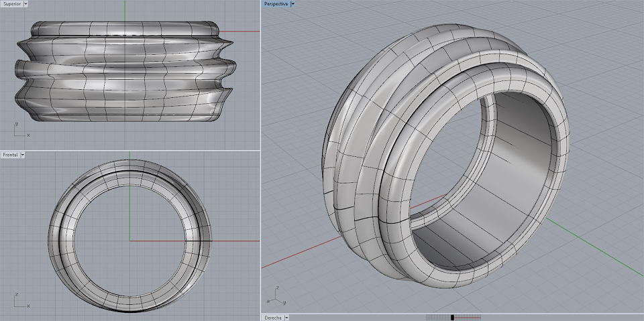Screen dimensions: 644x321
Task: Click the XYZ axis icon in Perspectiva viewport
Action: click(275, 296)
